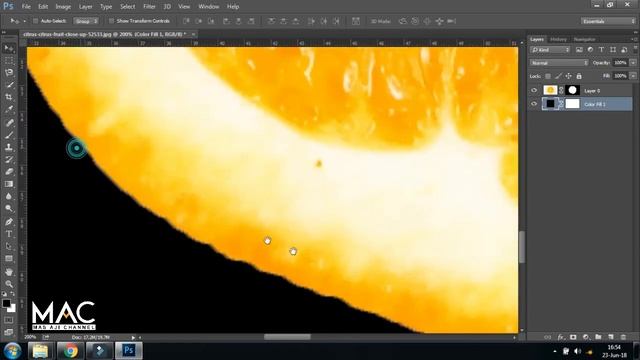Select the Lasso tool
Screen dimensions: 640x360
(9, 73)
